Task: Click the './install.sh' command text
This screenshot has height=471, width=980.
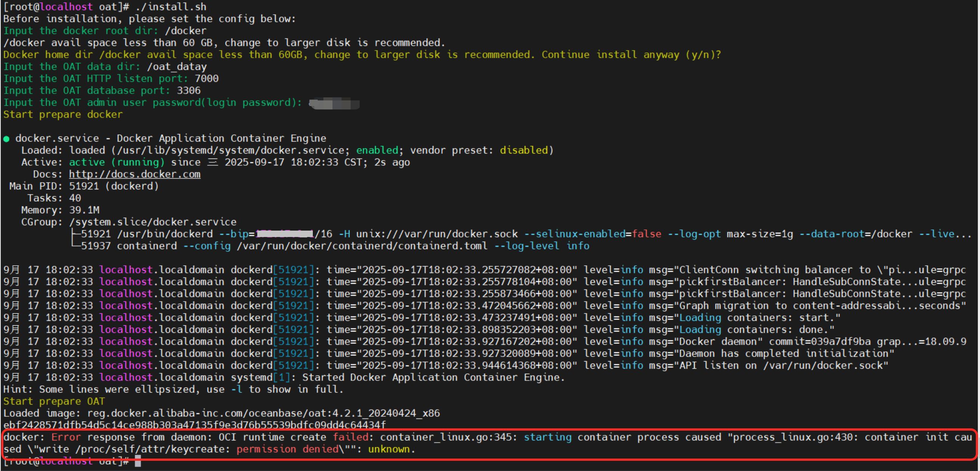Action: click(171, 7)
